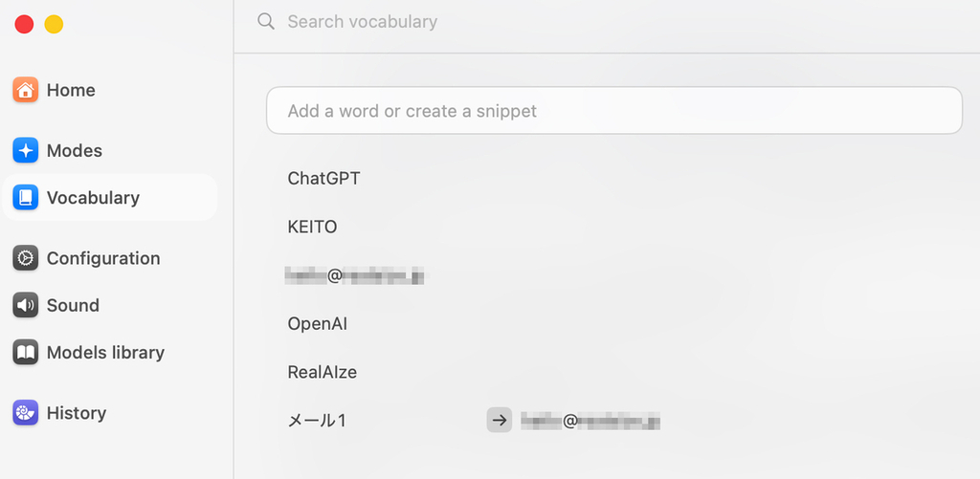This screenshot has height=479, width=980.
Task: Click the purple History shell icon
Action: coord(26,413)
